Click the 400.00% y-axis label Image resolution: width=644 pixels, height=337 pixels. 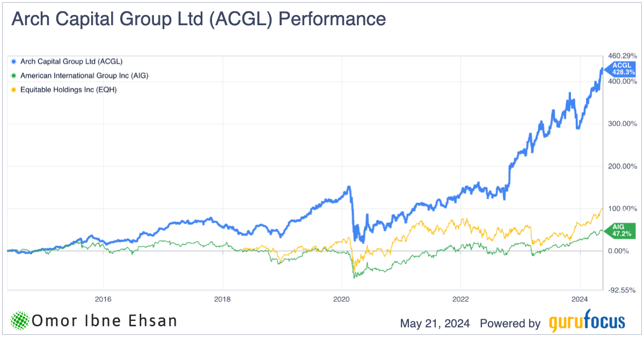(x=621, y=81)
